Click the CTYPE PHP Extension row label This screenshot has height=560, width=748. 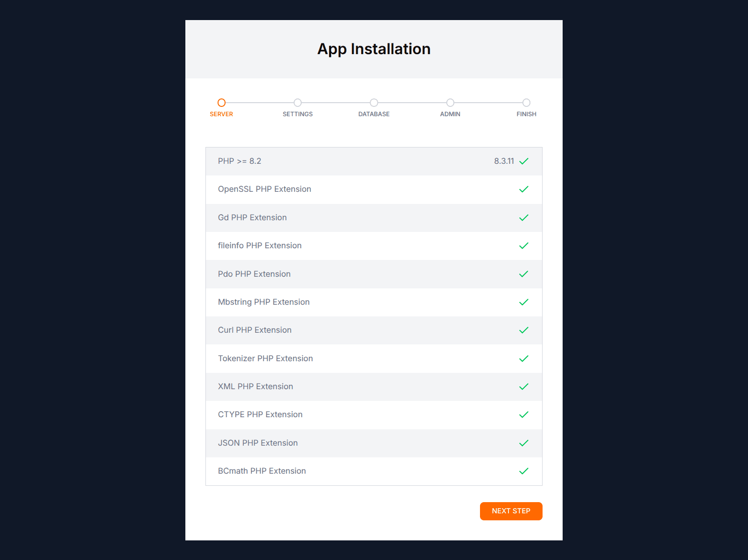[x=260, y=414]
